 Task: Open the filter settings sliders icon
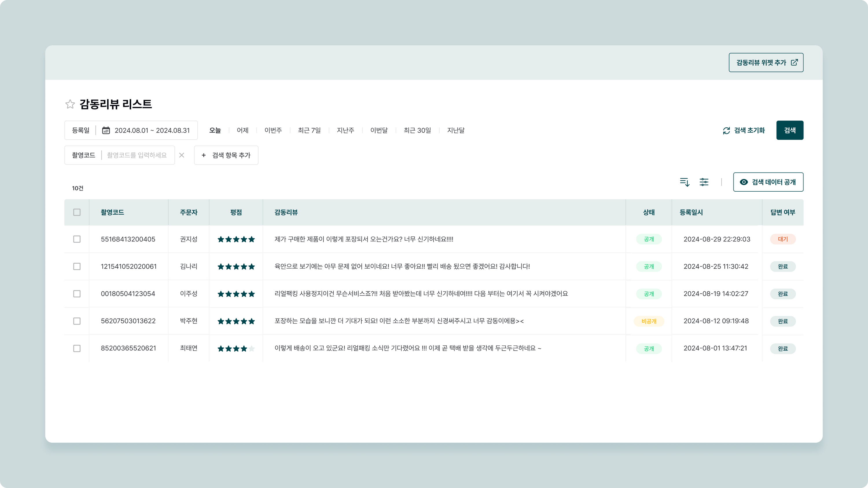coord(704,182)
